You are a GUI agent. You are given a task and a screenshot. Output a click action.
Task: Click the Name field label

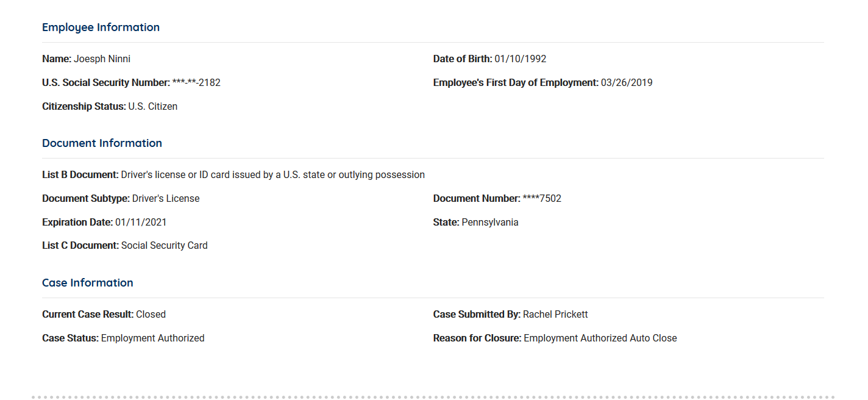56,59
